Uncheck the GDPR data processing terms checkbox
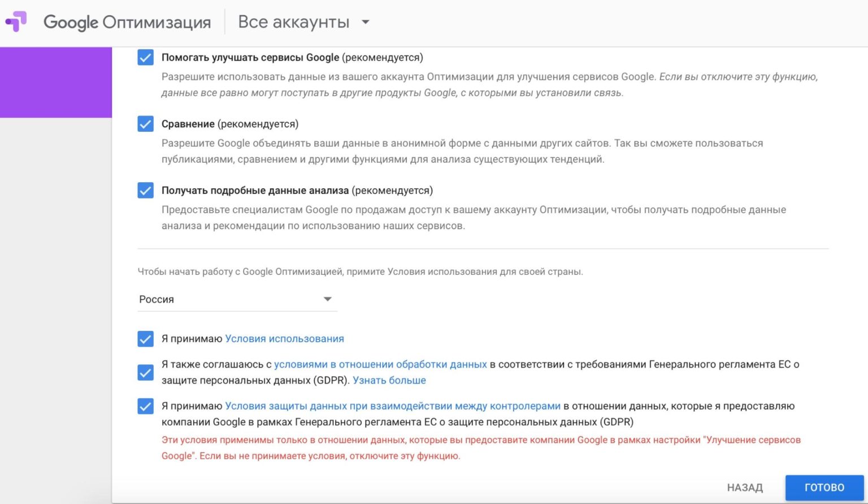This screenshot has height=504, width=868. (x=145, y=372)
